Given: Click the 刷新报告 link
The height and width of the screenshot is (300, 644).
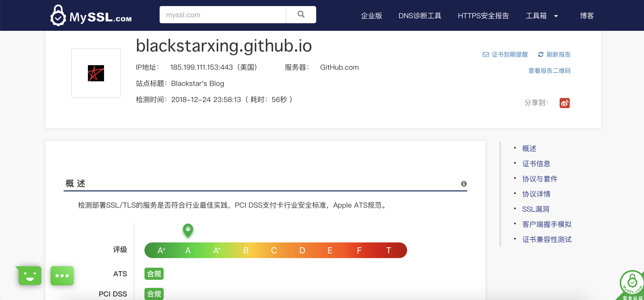Looking at the screenshot, I should coord(554,55).
